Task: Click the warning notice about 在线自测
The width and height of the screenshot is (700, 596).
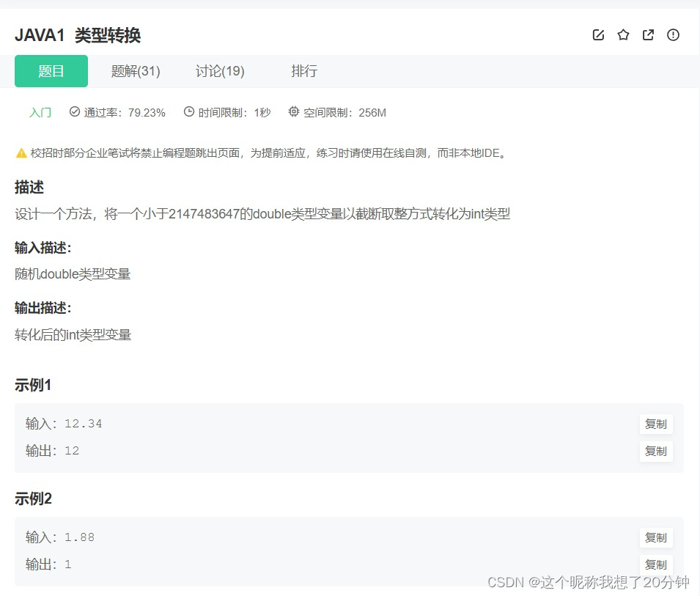Action: click(x=268, y=153)
